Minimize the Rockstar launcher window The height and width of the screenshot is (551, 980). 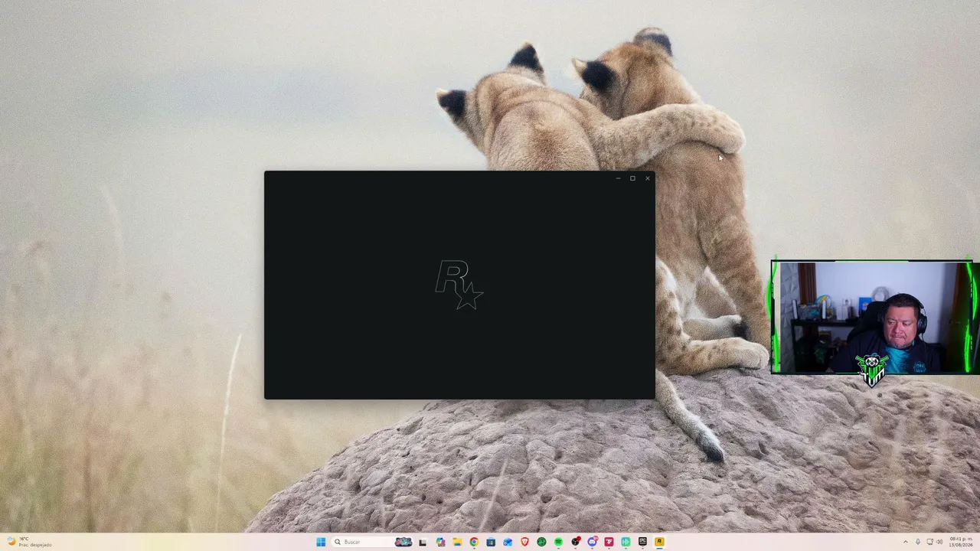[619, 178]
